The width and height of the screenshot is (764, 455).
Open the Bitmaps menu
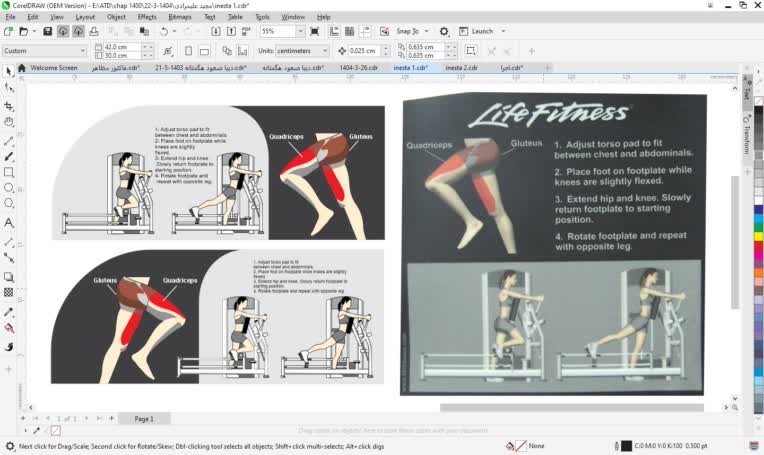coord(180,17)
